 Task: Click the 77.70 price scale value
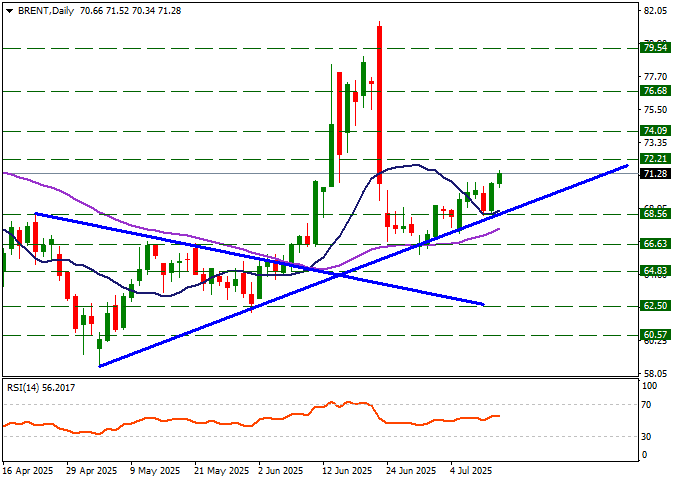point(656,77)
